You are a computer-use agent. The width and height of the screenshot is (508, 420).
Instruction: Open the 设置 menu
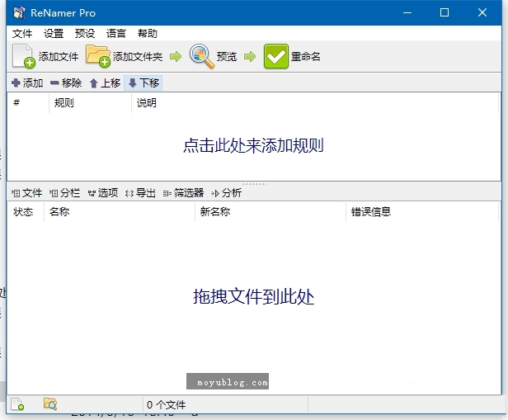coord(54,33)
